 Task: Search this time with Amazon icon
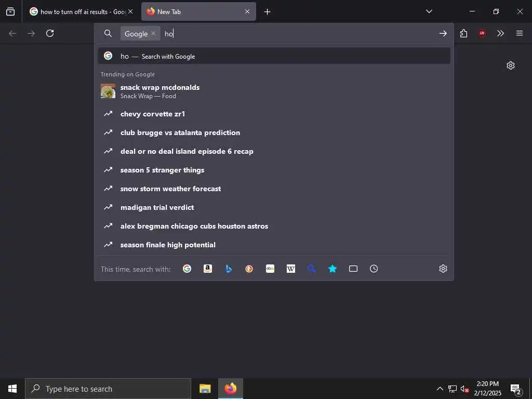pos(208,269)
